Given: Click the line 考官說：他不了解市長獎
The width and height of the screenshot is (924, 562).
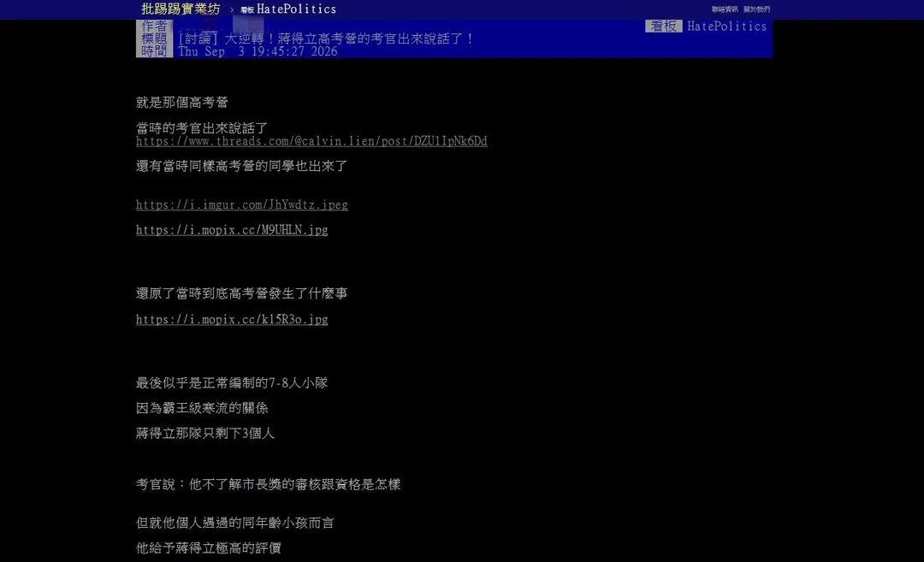Looking at the screenshot, I should click(x=268, y=484).
